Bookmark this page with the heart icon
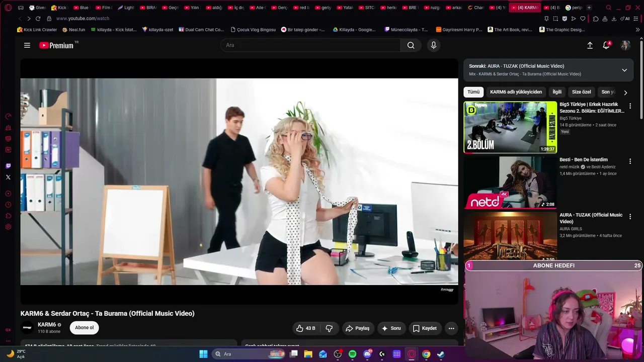This screenshot has width=644, height=362. click(583, 19)
